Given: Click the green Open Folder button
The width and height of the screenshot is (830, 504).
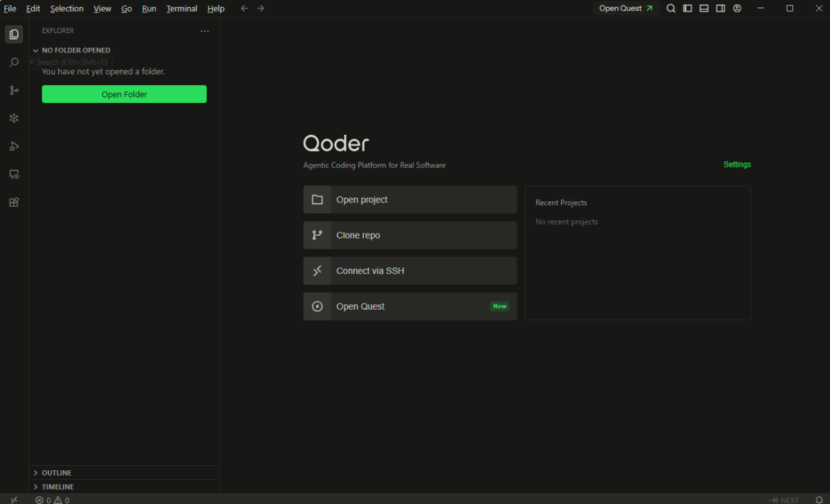Looking at the screenshot, I should tap(124, 94).
